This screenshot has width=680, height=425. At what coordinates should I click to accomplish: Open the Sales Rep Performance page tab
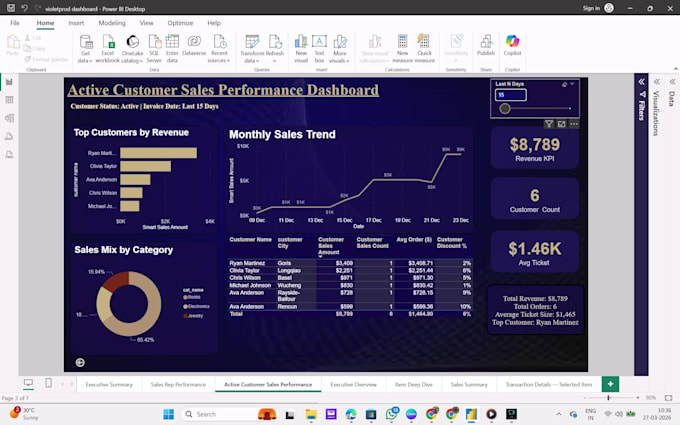[x=178, y=384]
